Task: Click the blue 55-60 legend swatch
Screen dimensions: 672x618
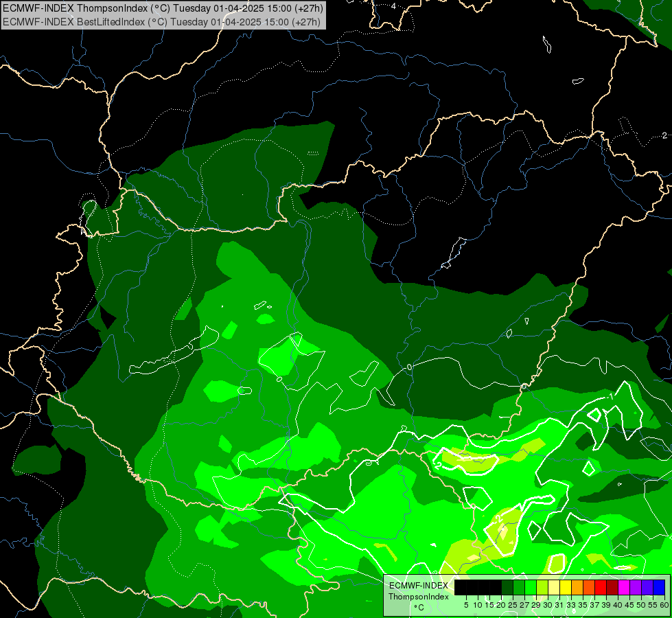Action: click(659, 587)
